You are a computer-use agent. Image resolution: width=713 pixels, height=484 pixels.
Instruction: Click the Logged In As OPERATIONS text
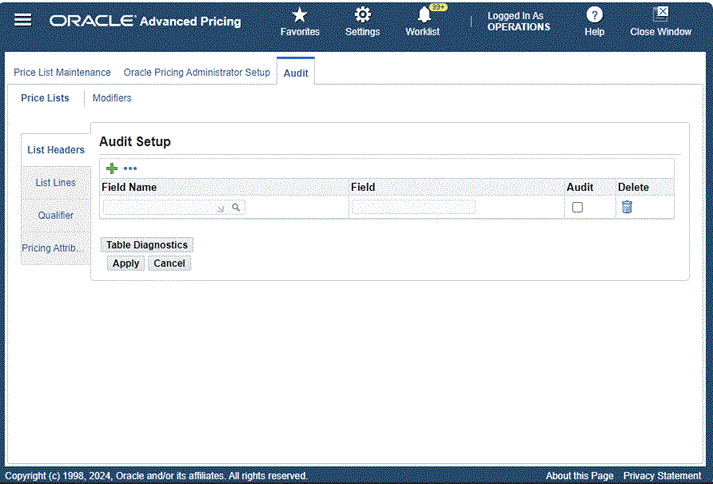tap(518, 21)
